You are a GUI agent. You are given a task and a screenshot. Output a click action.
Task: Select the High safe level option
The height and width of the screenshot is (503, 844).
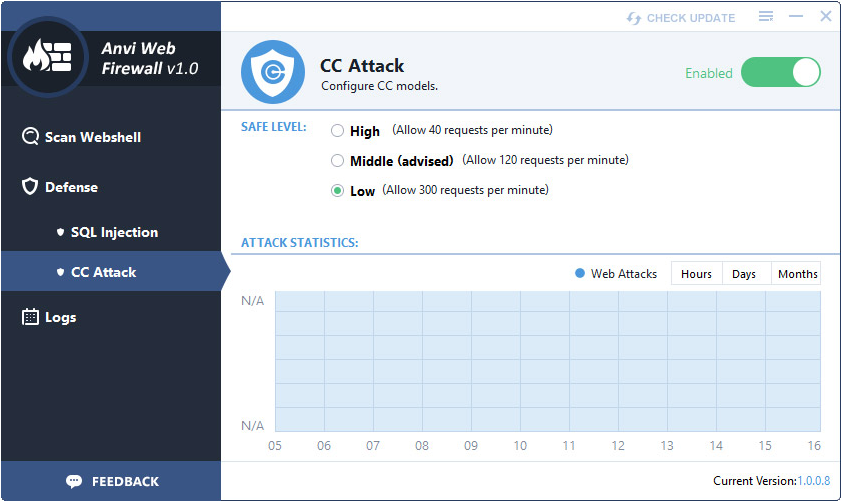click(x=337, y=130)
